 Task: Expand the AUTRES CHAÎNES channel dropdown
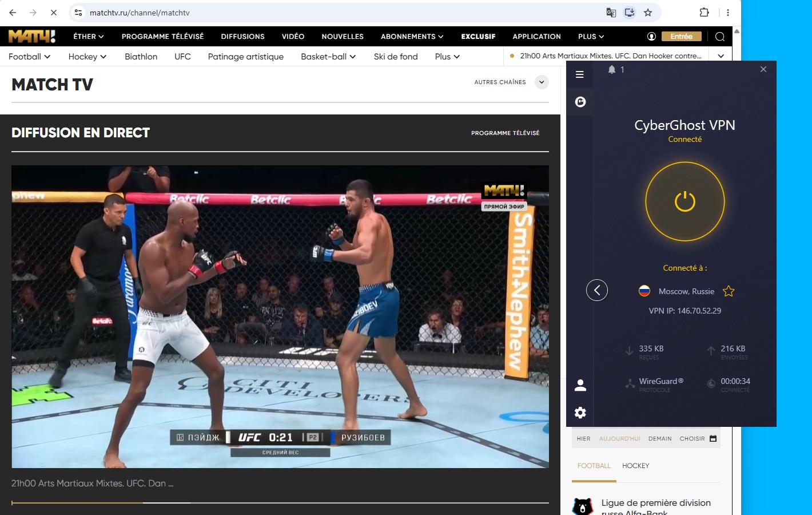coord(542,82)
